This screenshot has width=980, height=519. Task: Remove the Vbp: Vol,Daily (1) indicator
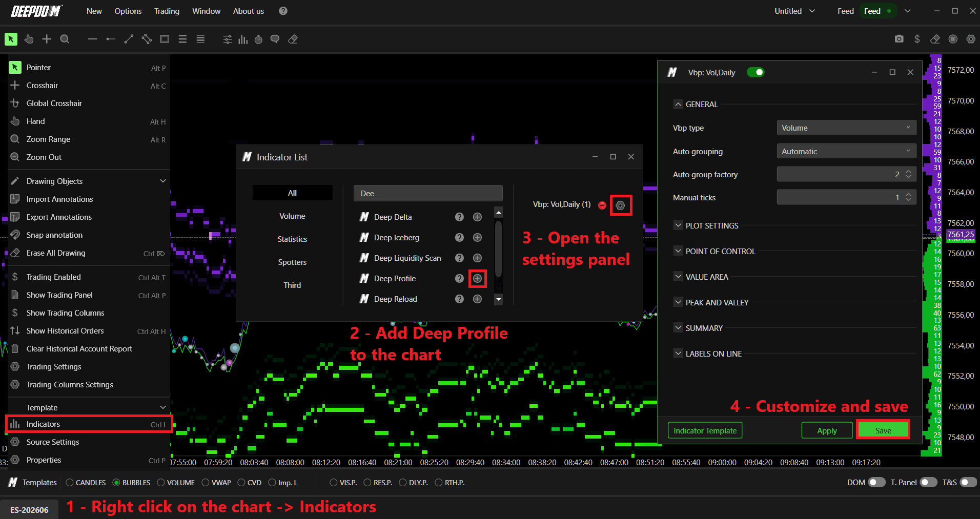point(602,205)
